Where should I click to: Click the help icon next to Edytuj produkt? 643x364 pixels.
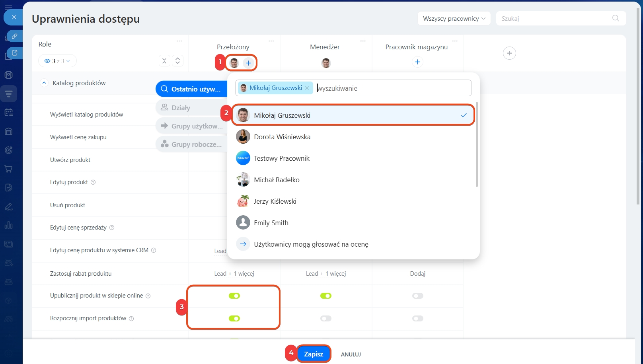93,182
